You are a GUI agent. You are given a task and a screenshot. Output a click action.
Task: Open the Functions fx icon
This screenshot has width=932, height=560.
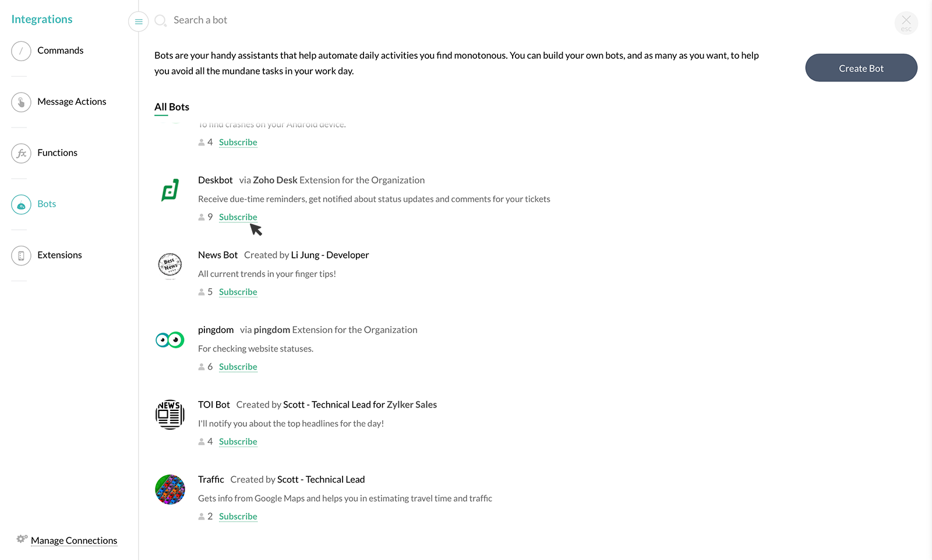(21, 154)
